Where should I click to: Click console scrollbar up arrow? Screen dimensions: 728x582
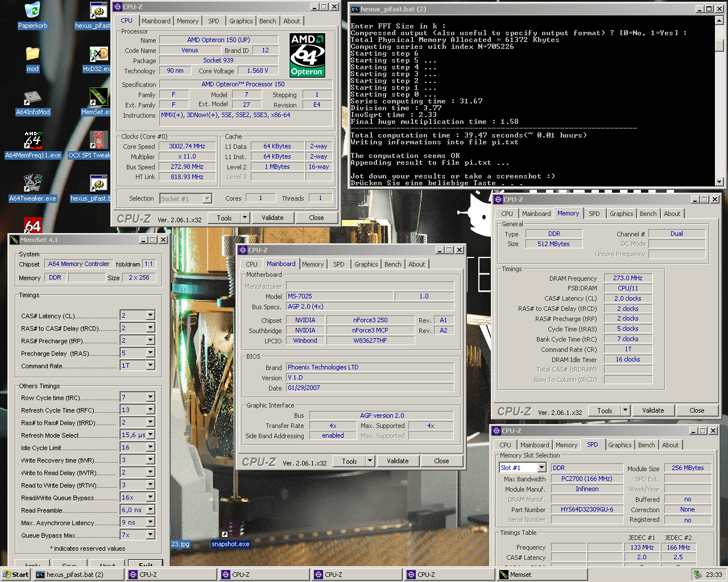(x=719, y=20)
